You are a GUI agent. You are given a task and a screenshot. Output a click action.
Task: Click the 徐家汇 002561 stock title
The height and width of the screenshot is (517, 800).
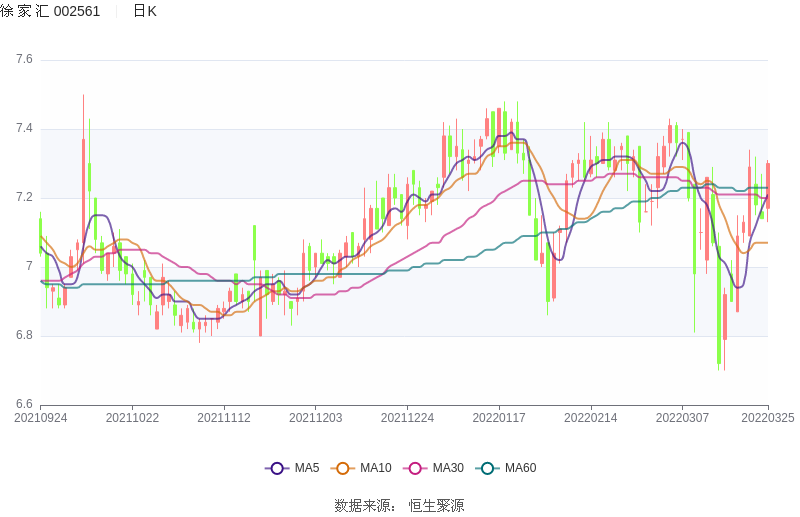(50, 11)
